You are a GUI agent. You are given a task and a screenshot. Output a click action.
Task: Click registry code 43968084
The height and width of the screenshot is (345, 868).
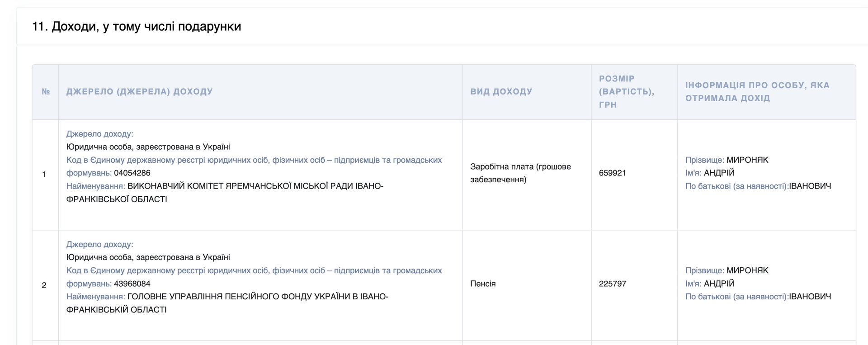(132, 284)
